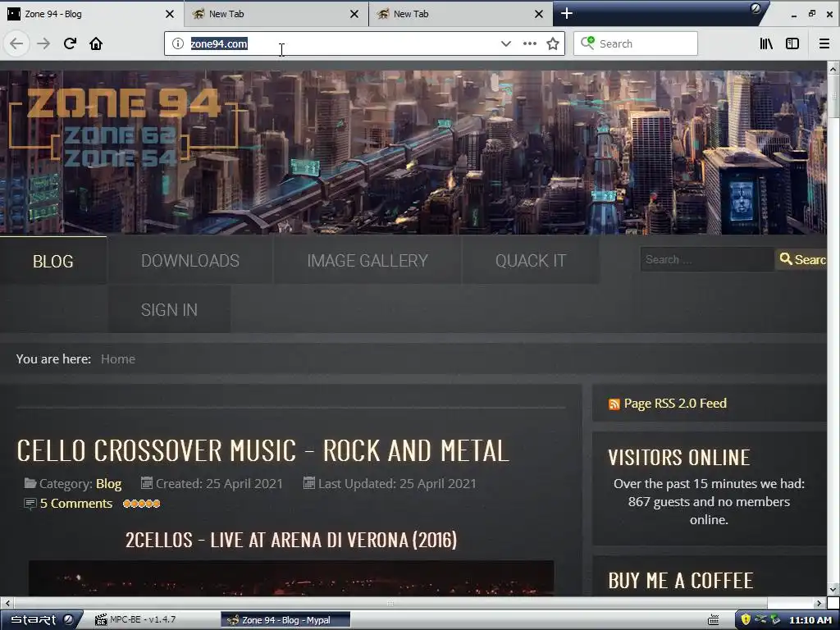Go forward with the forward arrow
This screenshot has width=840, height=630.
coord(43,43)
